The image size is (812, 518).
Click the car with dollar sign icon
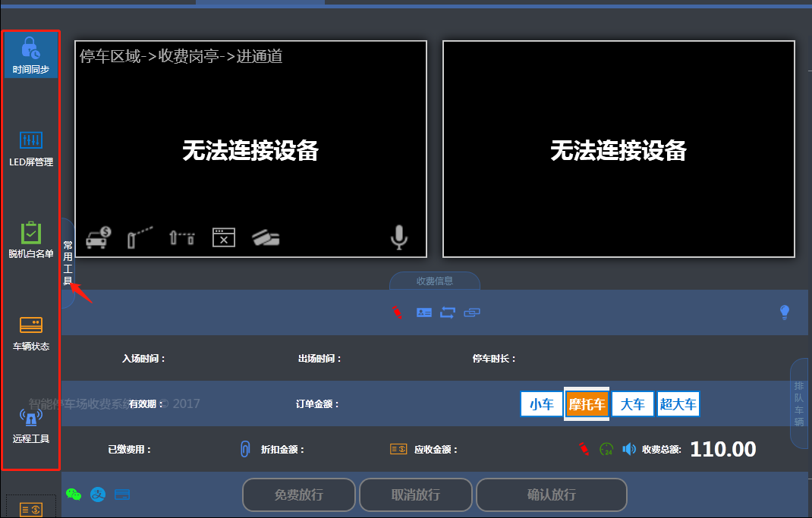pyautogui.click(x=99, y=237)
